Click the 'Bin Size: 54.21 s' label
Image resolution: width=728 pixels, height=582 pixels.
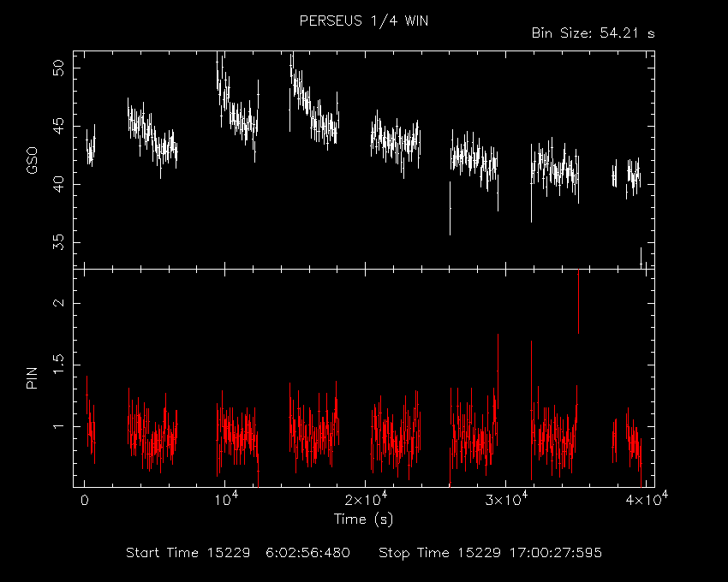coord(593,33)
